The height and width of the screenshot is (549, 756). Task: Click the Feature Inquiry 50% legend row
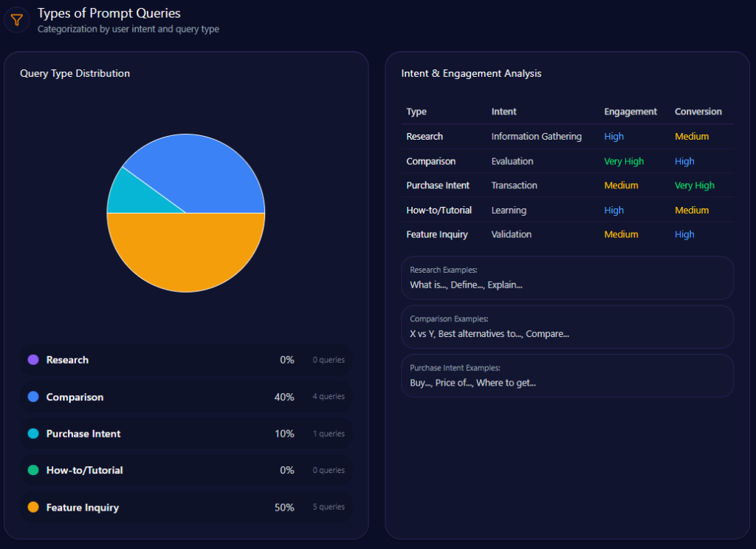pyautogui.click(x=186, y=508)
